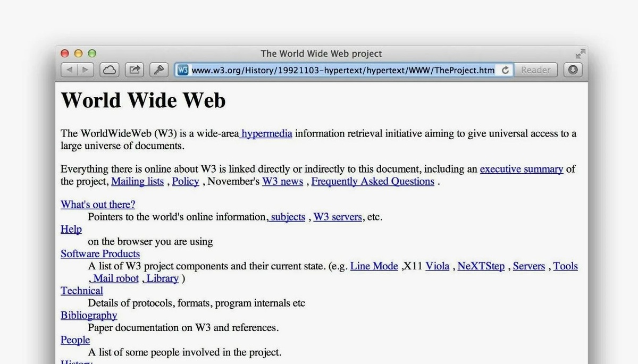Click the W3 favicon in address bar
Image resolution: width=638 pixels, height=364 pixels.
click(183, 70)
